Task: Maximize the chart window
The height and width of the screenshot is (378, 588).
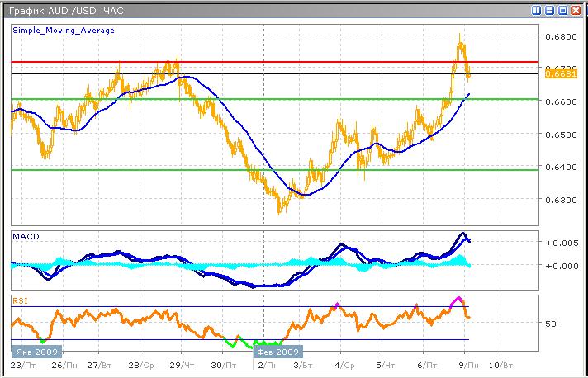Action: coord(562,10)
